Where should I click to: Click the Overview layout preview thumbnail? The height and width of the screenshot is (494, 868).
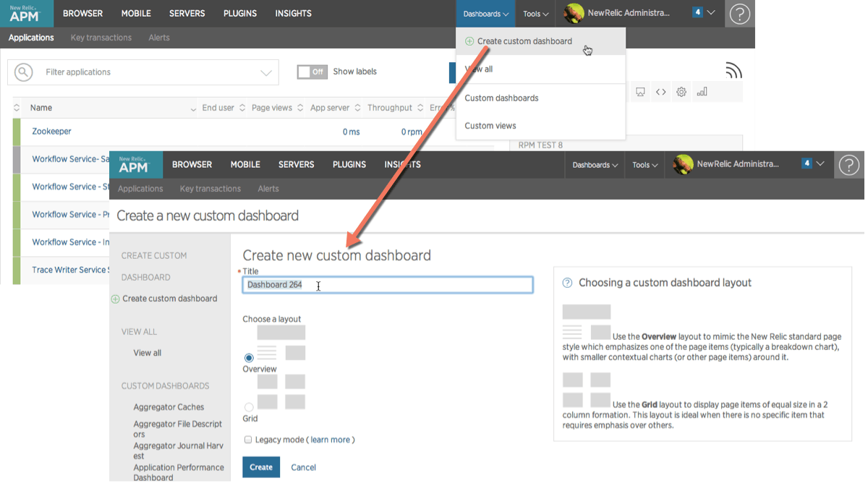point(281,343)
